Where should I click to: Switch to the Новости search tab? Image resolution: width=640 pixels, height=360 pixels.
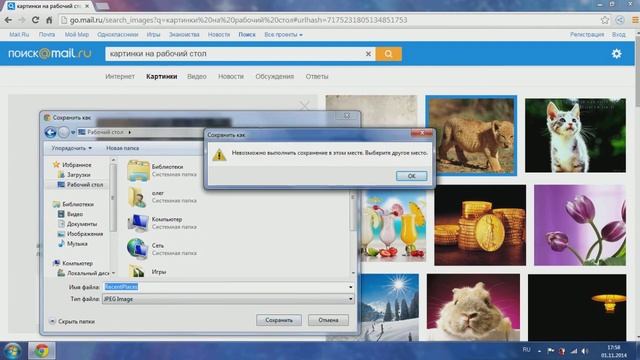[231, 76]
